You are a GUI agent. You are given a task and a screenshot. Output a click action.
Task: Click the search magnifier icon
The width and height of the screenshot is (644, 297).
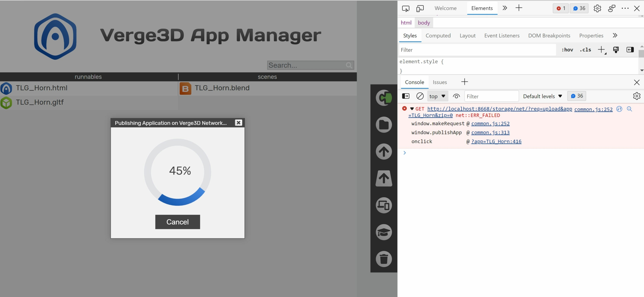[349, 65]
